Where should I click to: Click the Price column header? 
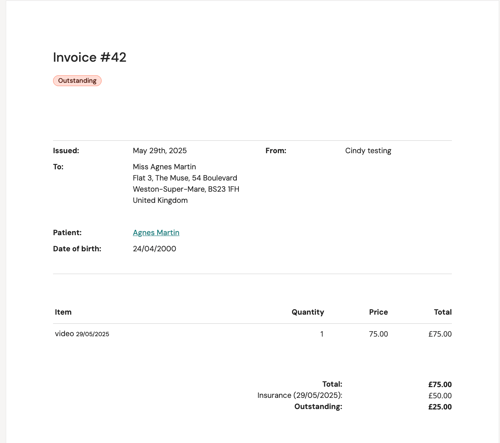click(378, 312)
